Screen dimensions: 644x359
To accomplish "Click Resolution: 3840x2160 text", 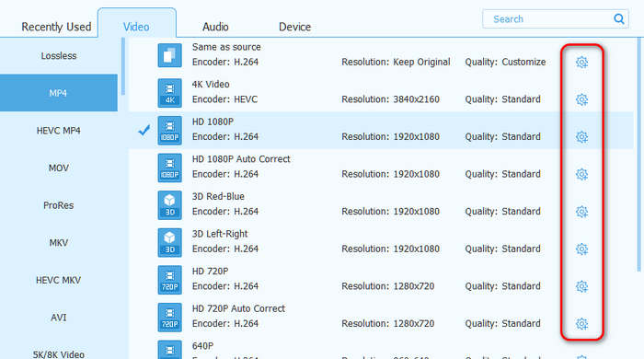I will point(391,99).
